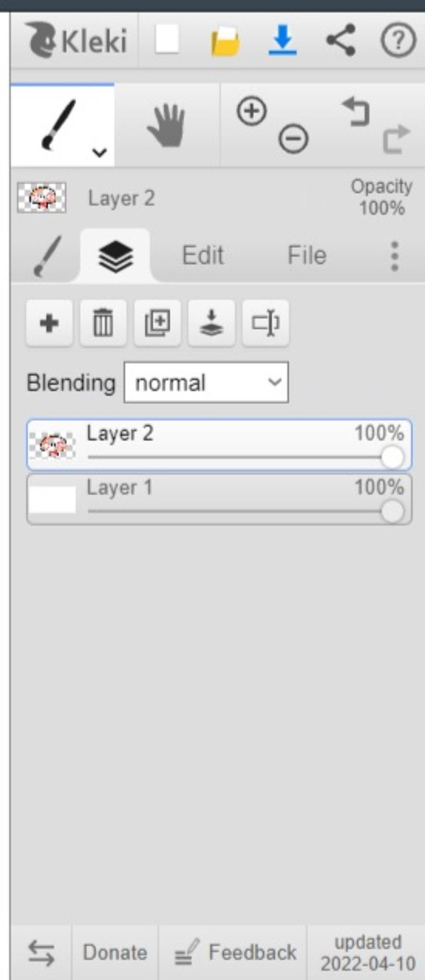Open help with the question mark icon

pos(398,40)
